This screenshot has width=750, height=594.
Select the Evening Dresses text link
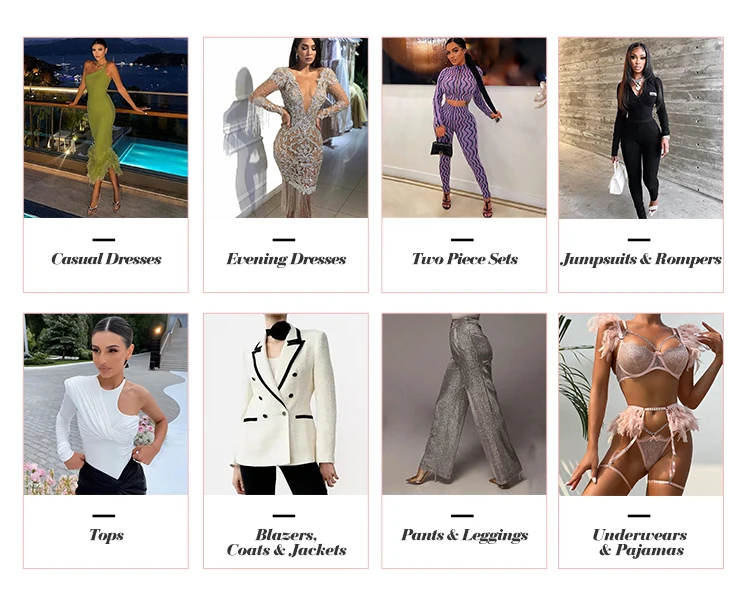(286, 259)
